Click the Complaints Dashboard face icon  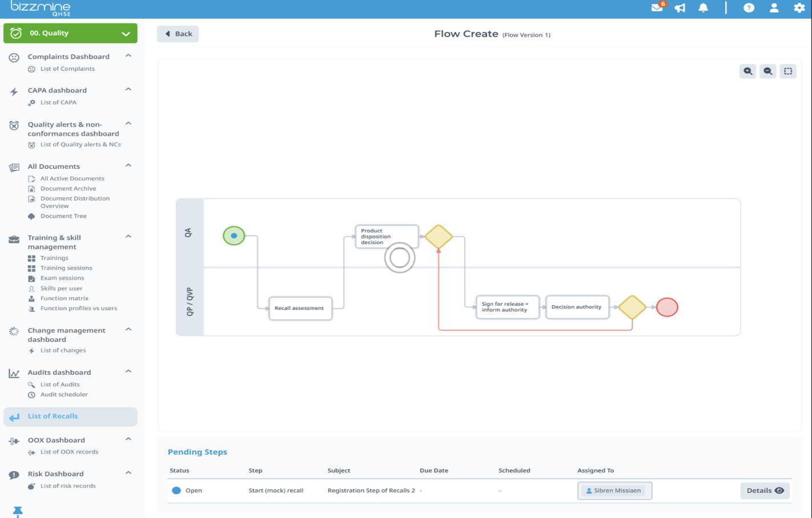(14, 58)
